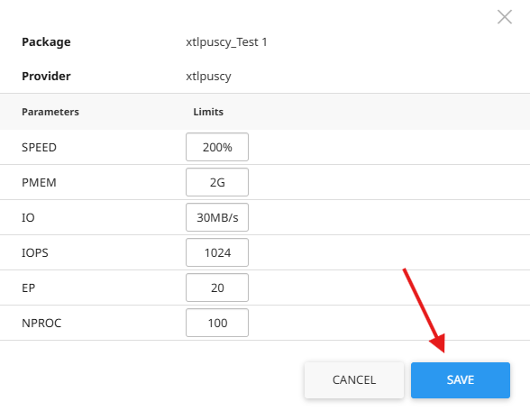530x420 pixels.
Task: Select the package name xtlpuscy_Test 1
Action: pos(226,42)
